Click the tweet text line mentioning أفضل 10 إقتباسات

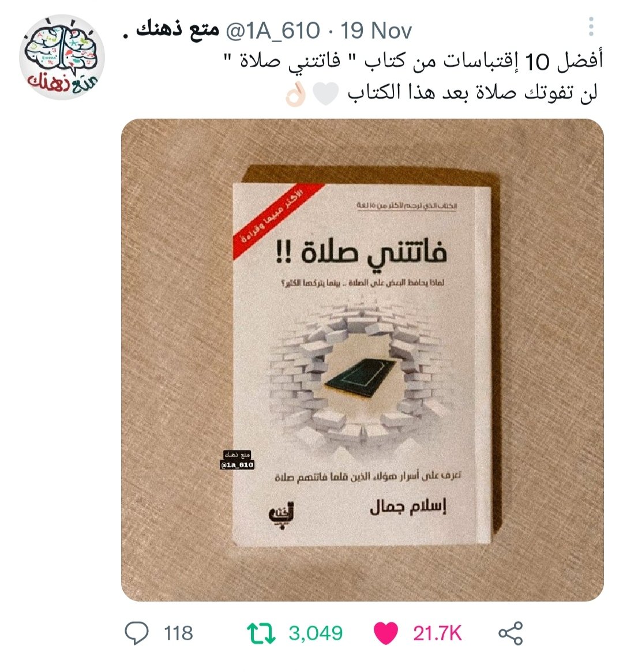click(x=414, y=62)
